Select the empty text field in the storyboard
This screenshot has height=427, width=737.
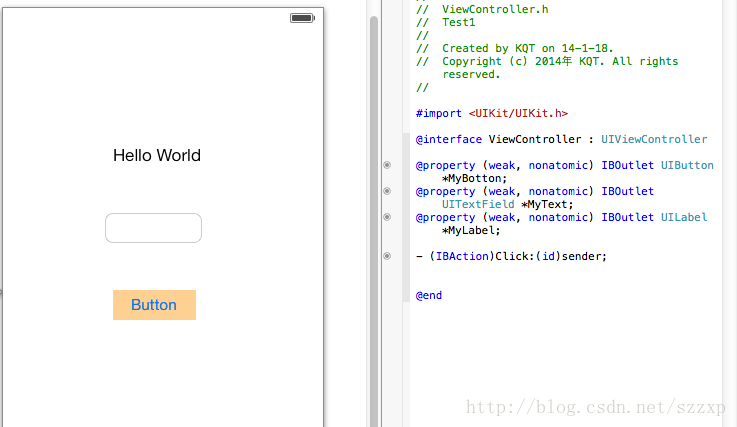point(153,228)
